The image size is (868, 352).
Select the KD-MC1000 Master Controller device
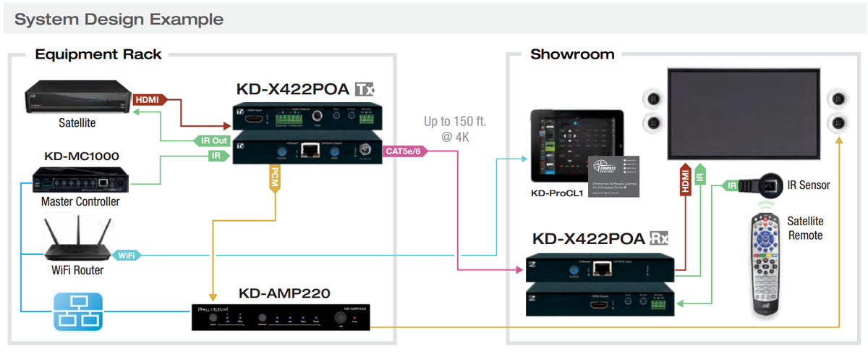[77, 180]
